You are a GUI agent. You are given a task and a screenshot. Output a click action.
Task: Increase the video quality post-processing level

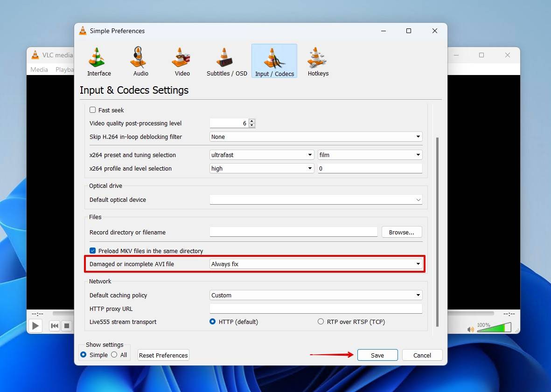pos(251,121)
